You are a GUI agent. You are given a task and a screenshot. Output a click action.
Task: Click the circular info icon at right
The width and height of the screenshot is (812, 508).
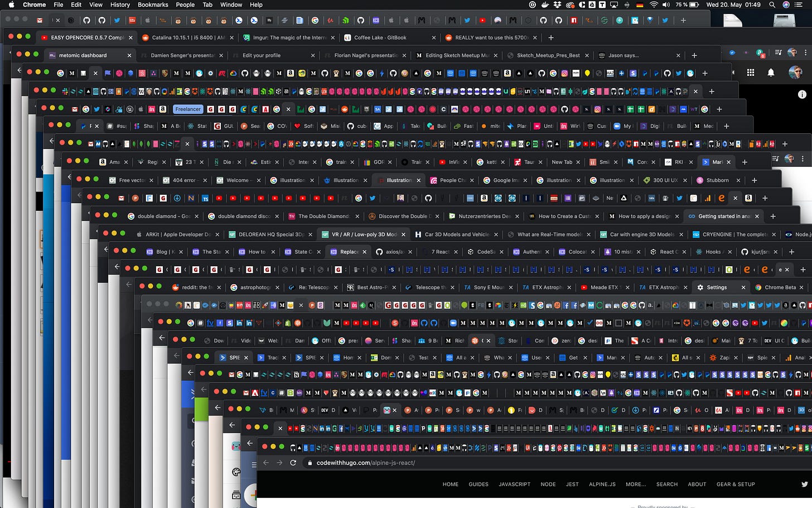pyautogui.click(x=802, y=94)
